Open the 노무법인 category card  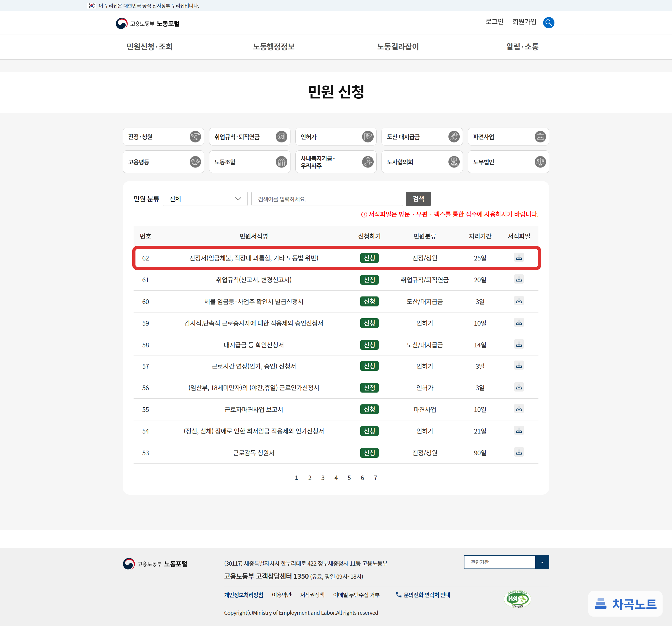[508, 162]
